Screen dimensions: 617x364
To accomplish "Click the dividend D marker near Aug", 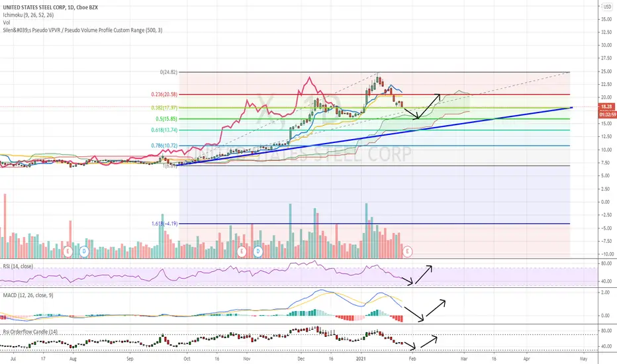I will tap(84, 251).
